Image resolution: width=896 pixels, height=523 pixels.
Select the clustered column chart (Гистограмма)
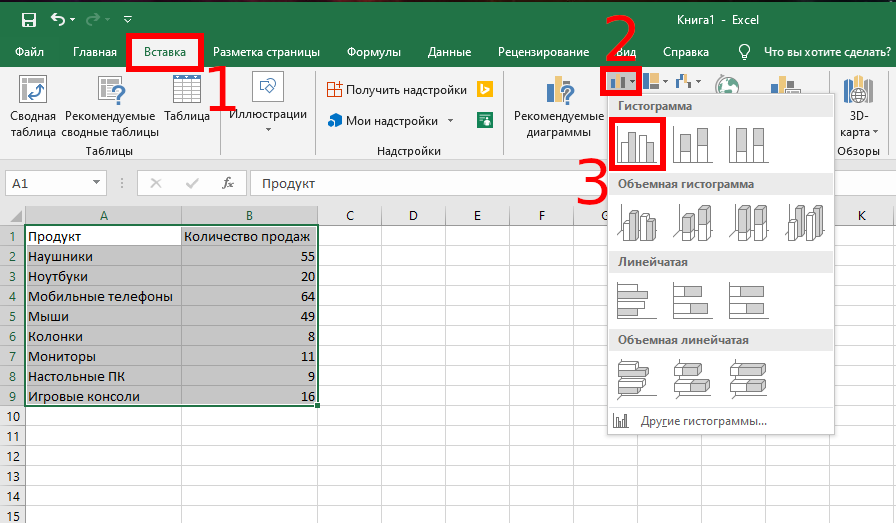[x=636, y=144]
